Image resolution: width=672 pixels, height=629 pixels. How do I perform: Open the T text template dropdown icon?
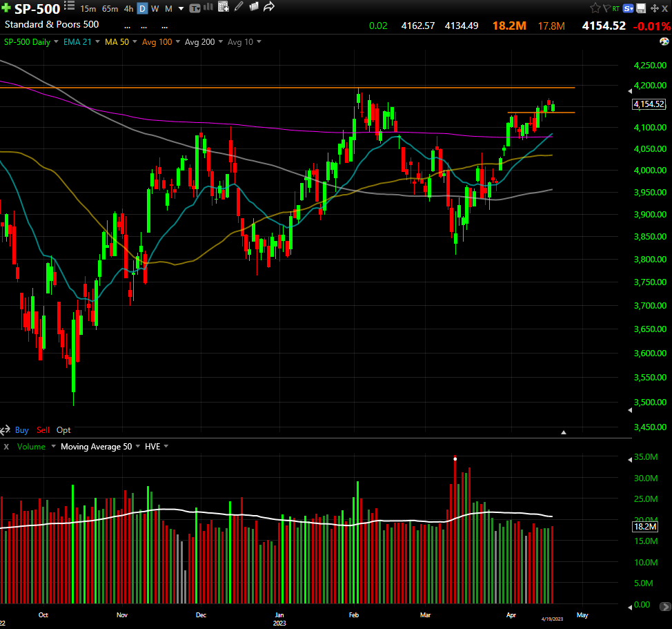(195, 8)
